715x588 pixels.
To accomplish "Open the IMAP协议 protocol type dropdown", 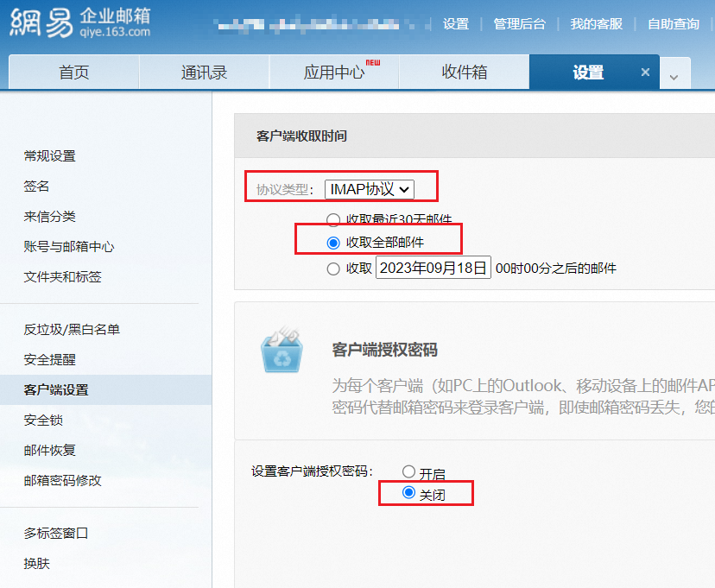I will coord(370,189).
